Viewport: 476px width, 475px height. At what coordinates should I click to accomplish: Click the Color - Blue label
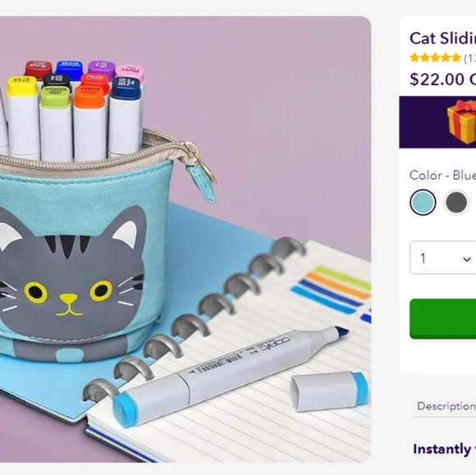pyautogui.click(x=443, y=175)
